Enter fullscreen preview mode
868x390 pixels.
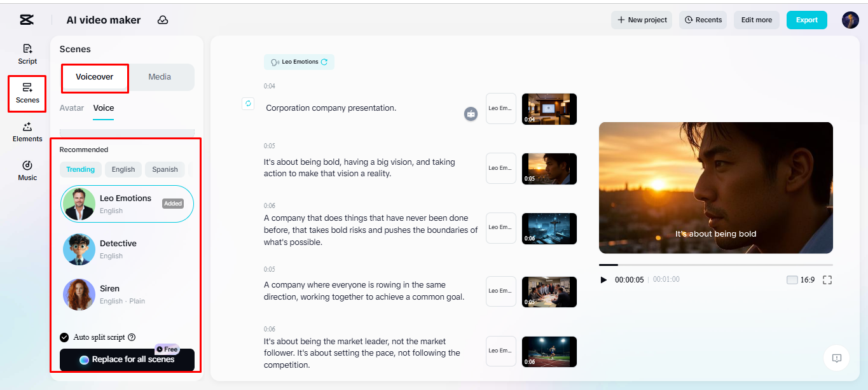point(828,279)
